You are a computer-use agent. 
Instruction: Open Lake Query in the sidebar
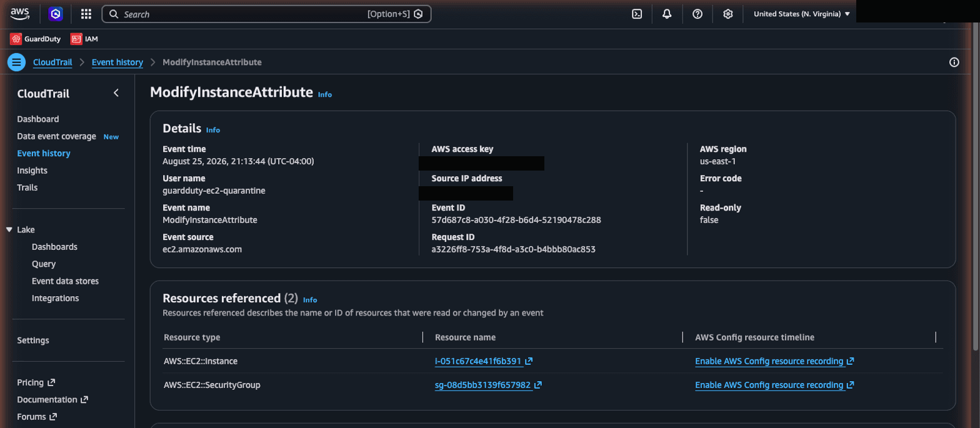(44, 264)
